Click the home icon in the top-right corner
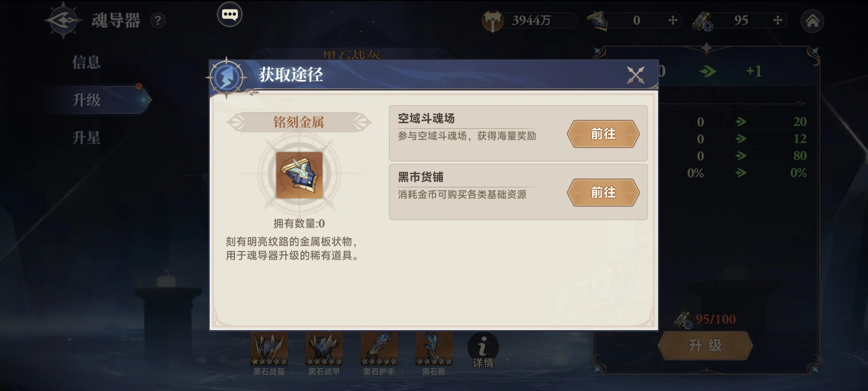868x391 pixels. coord(812,21)
